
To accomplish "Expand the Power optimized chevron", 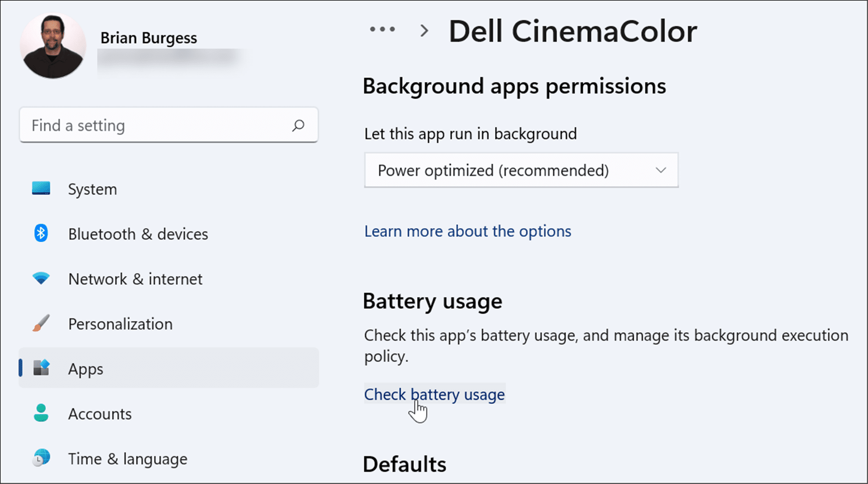I will tap(660, 170).
